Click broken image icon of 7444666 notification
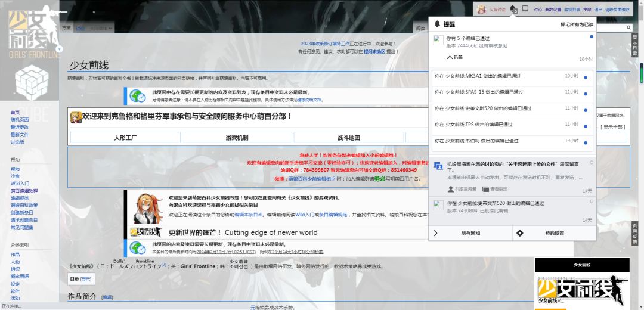The height and width of the screenshot is (310, 644). coord(438,40)
